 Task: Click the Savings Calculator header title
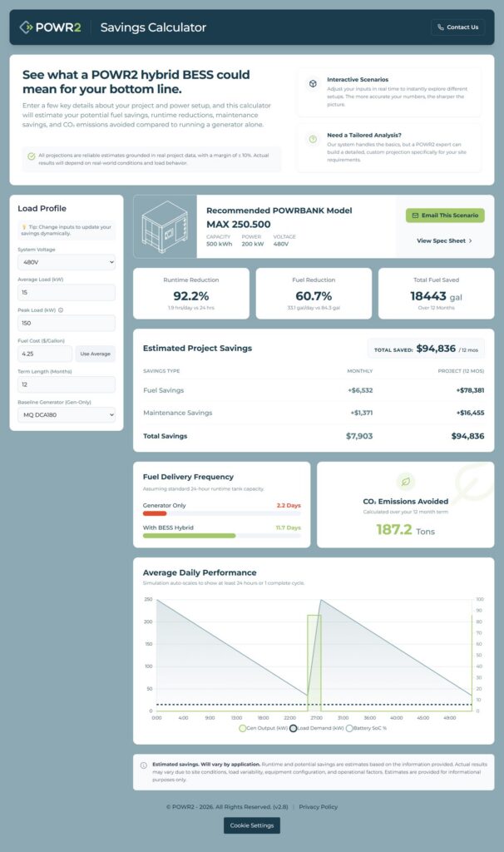[153, 27]
